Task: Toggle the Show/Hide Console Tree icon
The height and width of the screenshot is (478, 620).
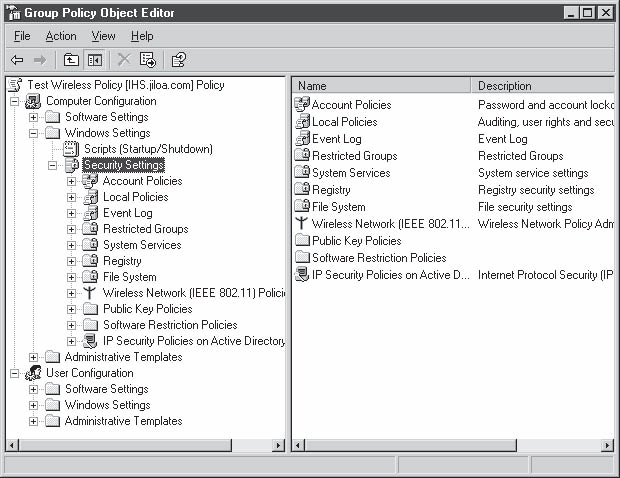Action: coord(95,60)
